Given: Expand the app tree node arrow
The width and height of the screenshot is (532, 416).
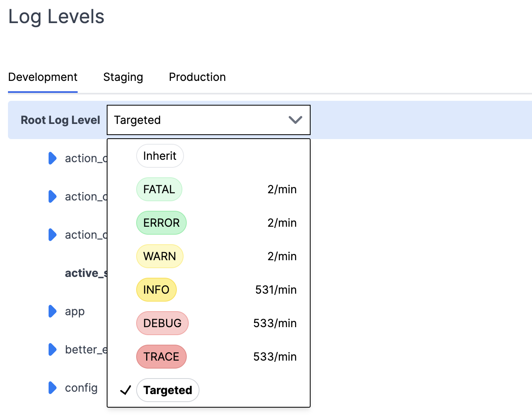Looking at the screenshot, I should 52,311.
